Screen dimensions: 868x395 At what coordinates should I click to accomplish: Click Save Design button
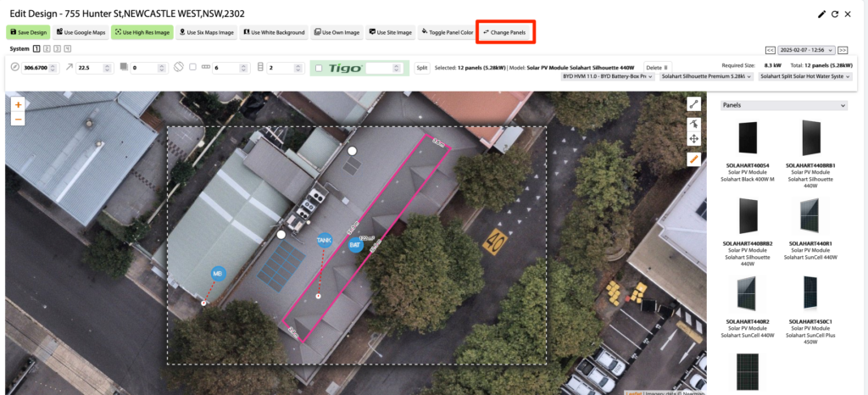click(x=28, y=33)
